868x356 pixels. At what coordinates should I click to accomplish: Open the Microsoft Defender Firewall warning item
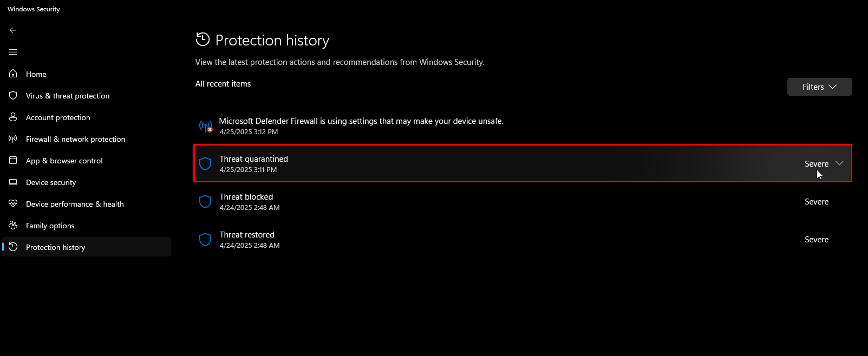click(361, 121)
